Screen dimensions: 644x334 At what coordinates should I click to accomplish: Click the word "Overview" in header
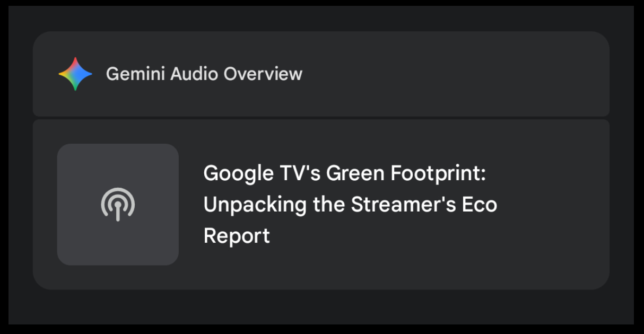263,74
